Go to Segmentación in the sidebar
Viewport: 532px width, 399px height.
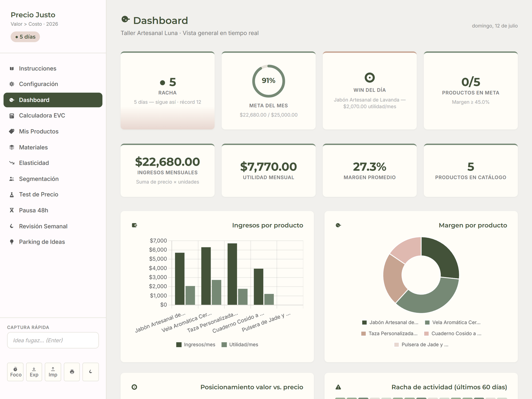click(53, 179)
